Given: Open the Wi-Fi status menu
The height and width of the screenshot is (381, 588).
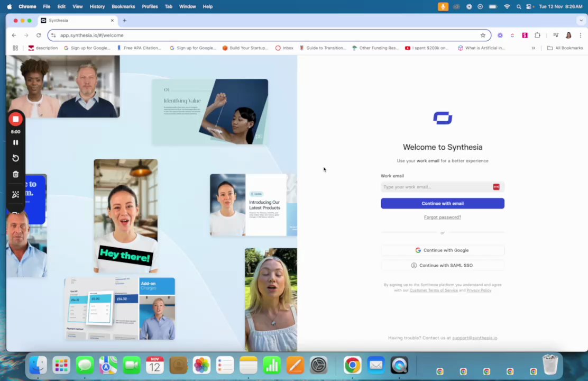Looking at the screenshot, I should point(507,6).
